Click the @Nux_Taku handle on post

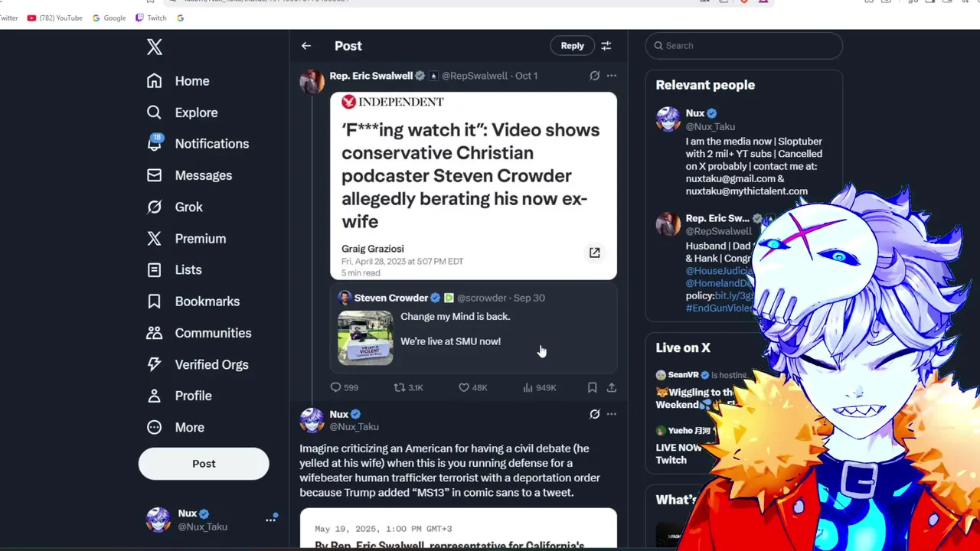point(354,427)
